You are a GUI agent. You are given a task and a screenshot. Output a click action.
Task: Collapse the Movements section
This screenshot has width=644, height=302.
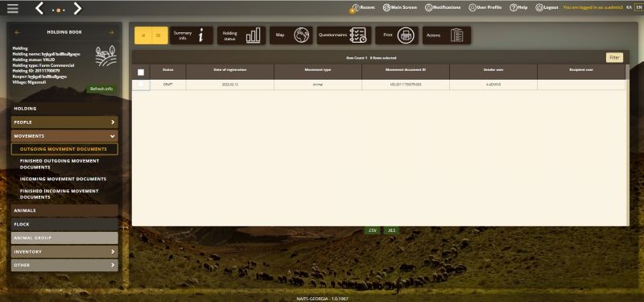click(x=64, y=136)
